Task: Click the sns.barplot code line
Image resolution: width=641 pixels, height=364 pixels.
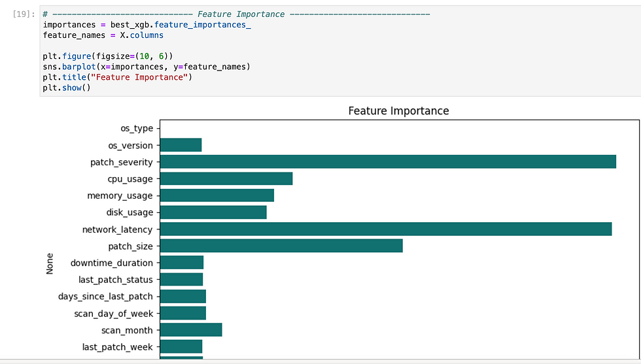Action: pyautogui.click(x=147, y=67)
